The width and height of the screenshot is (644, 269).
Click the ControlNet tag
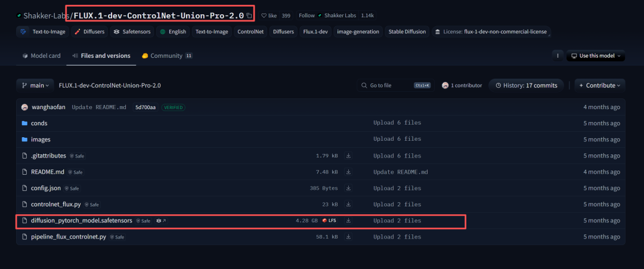point(250,32)
